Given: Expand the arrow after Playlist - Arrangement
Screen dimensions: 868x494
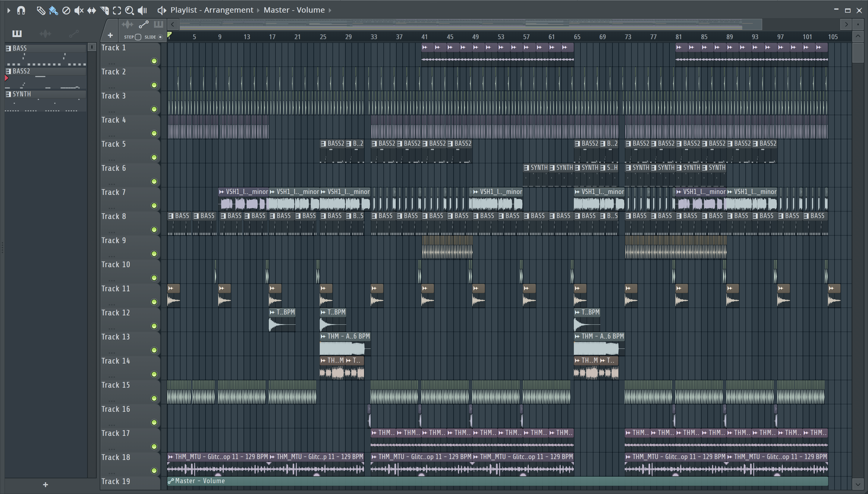Looking at the screenshot, I should coord(258,11).
